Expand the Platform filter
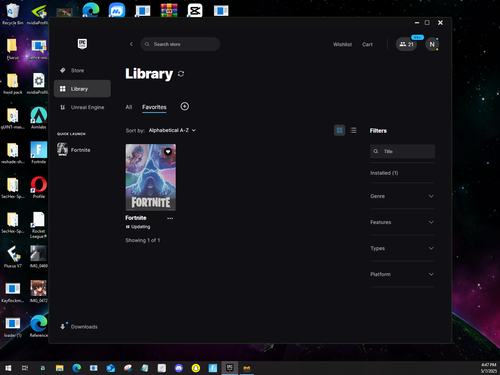This screenshot has height=375, width=500. coord(402,274)
